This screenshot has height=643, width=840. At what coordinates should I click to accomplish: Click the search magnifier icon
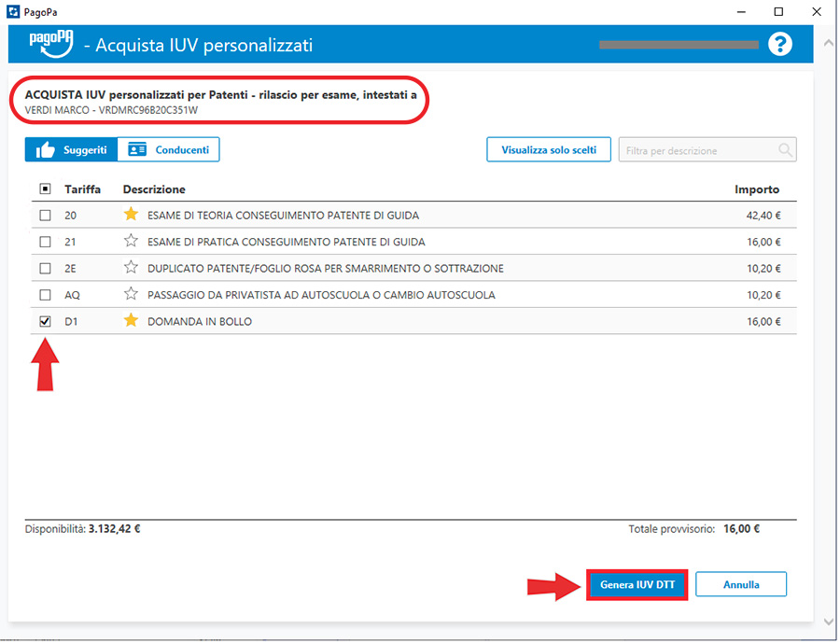pyautogui.click(x=786, y=150)
